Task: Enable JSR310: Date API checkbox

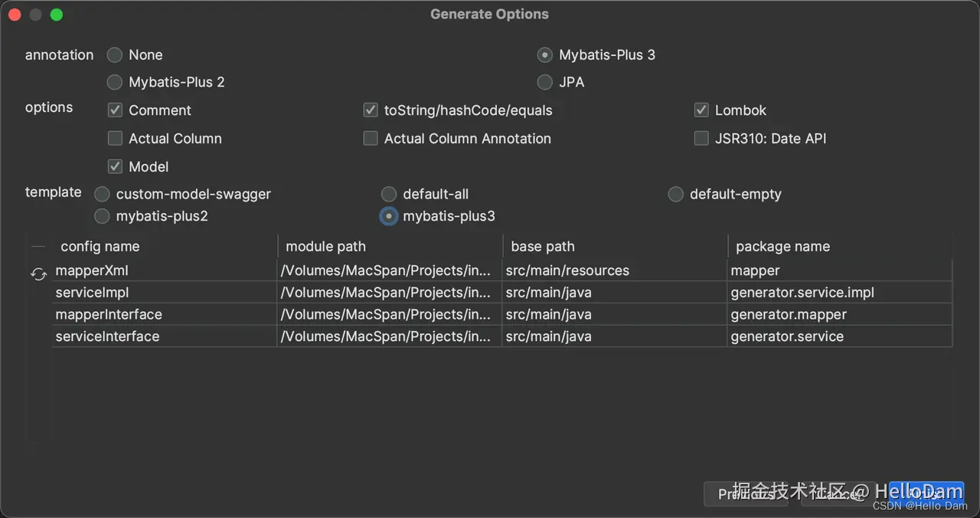Action: click(701, 139)
